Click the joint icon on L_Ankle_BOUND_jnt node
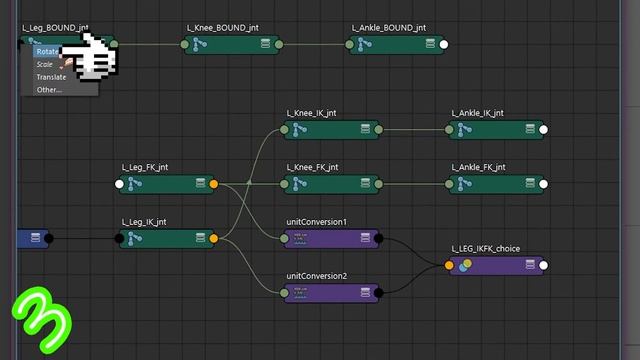This screenshot has width=640, height=360. [364, 44]
